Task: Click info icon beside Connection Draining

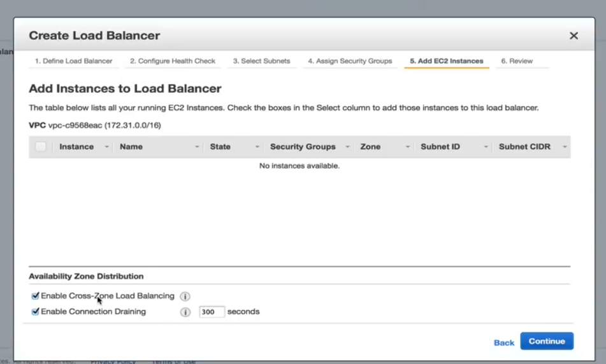Action: pyautogui.click(x=185, y=312)
